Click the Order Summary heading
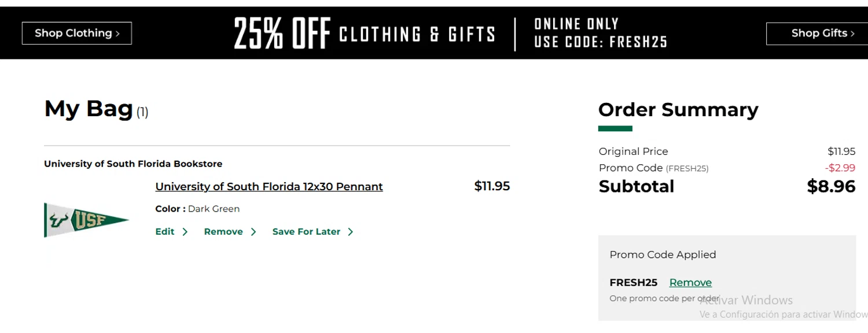This screenshot has width=868, height=333. coord(678,109)
